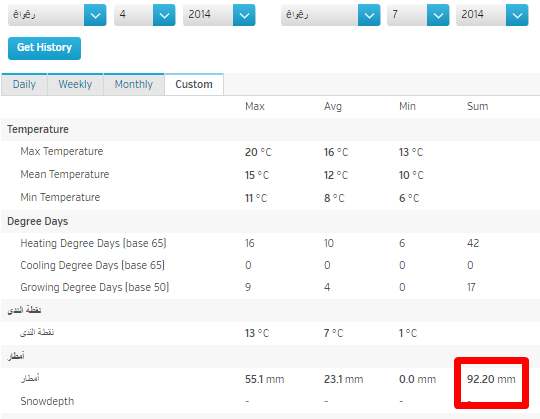Click the Avg column header
Image resolution: width=540 pixels, height=419 pixels.
(333, 107)
